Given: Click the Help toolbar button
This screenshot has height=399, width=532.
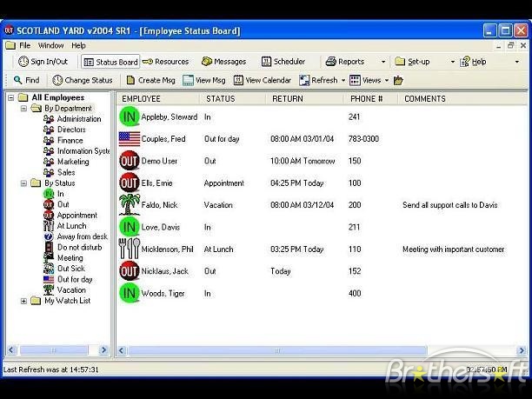Looking at the screenshot, I should 473,62.
